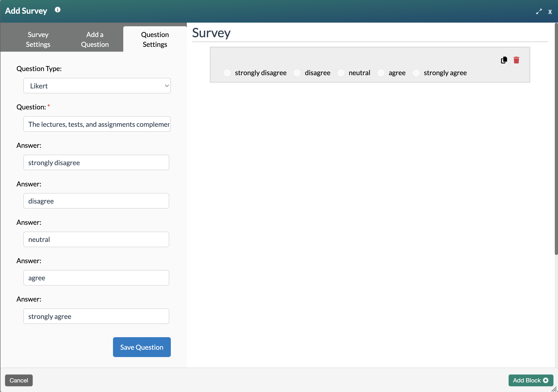Edit the agree answer field
This screenshot has width=558, height=392.
(96, 278)
